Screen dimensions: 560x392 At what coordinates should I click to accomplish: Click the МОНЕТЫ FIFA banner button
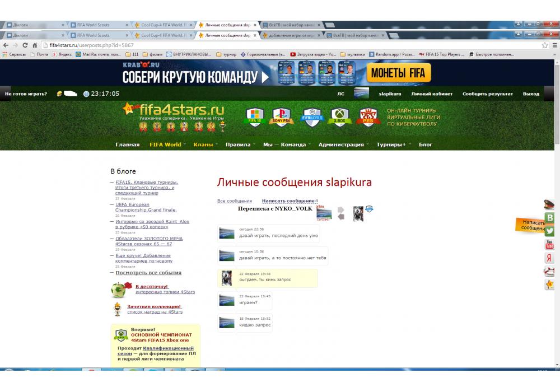(398, 73)
